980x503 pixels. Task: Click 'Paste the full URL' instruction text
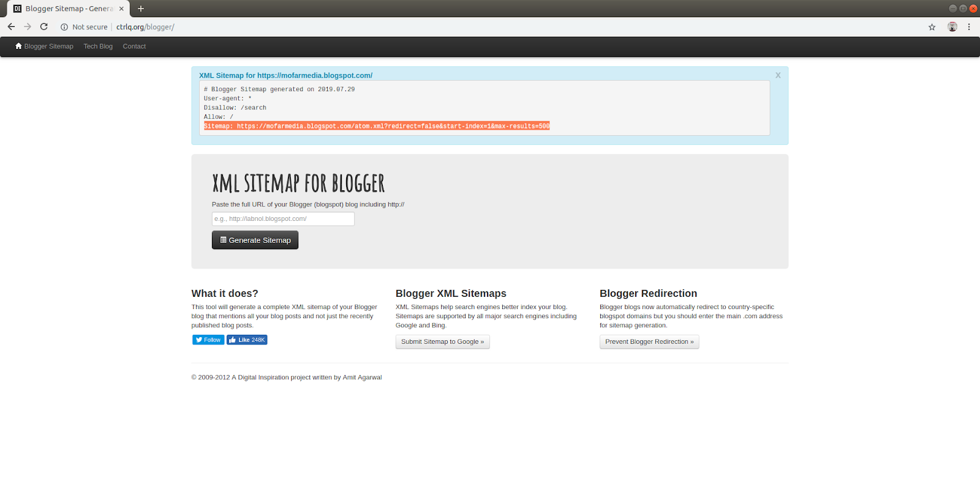click(x=308, y=204)
